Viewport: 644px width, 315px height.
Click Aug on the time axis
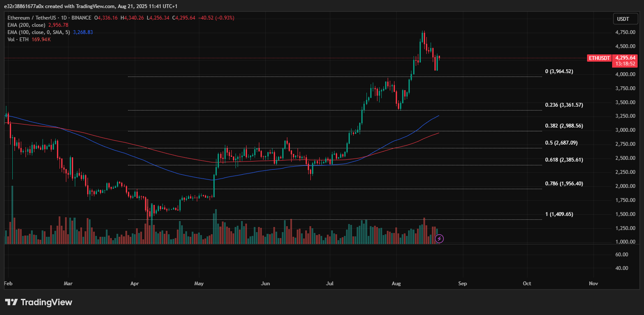(x=396, y=283)
